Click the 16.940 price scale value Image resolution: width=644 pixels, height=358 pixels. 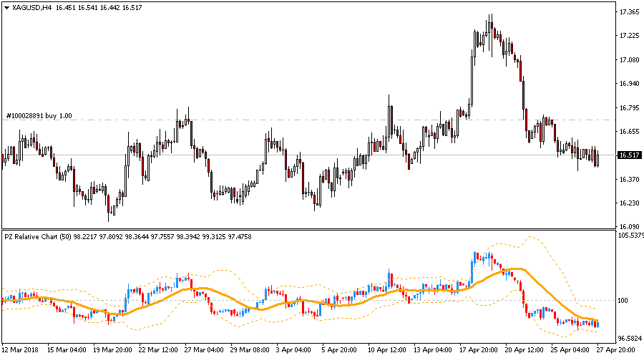(629, 84)
